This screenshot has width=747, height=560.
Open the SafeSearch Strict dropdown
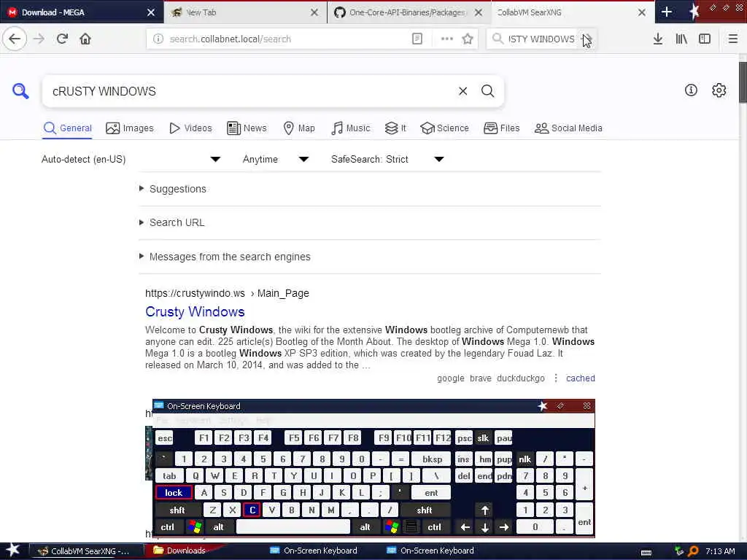tap(388, 159)
